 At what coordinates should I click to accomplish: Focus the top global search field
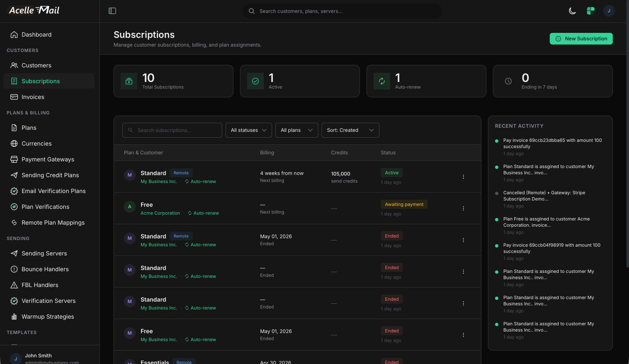(x=342, y=11)
